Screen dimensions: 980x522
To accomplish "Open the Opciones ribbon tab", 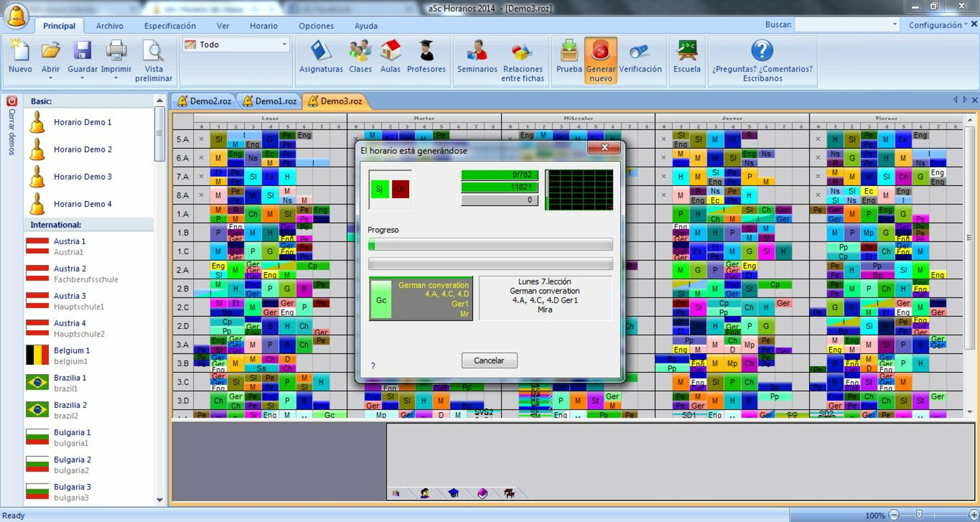I will point(316,26).
